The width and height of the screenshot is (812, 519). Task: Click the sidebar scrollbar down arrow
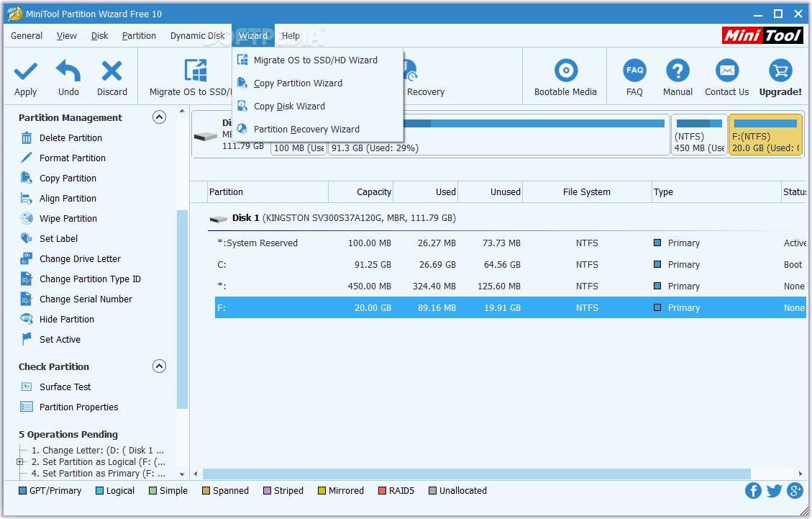coord(182,474)
